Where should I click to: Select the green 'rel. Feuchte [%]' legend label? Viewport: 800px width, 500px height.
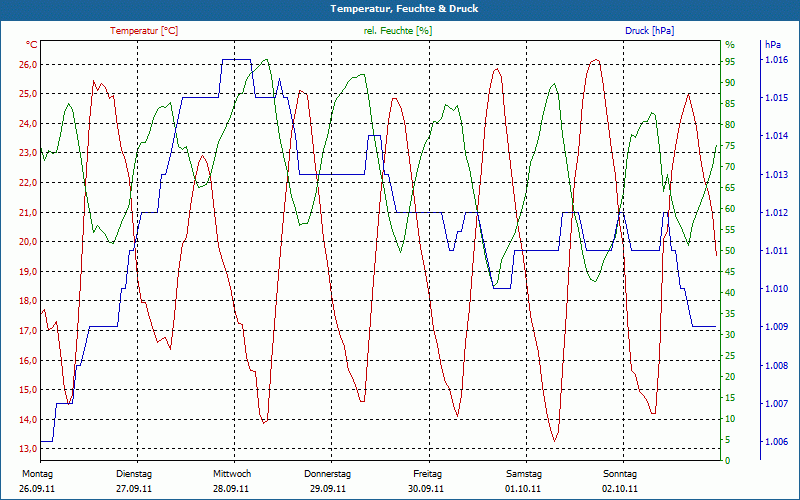pyautogui.click(x=398, y=31)
